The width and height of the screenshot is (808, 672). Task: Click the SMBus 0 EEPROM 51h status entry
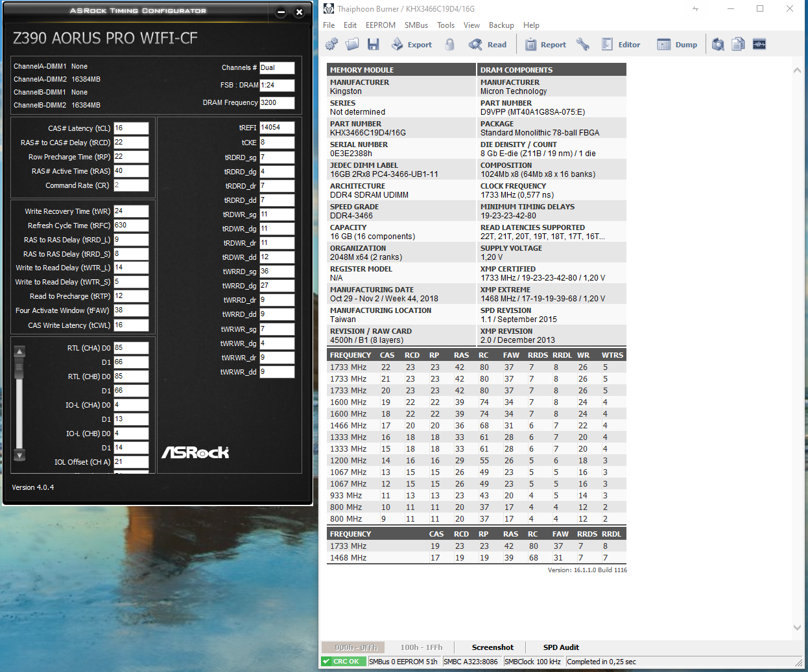coord(404,662)
